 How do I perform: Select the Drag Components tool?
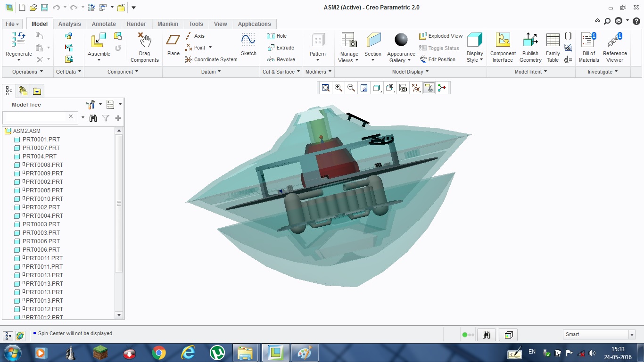tap(144, 47)
